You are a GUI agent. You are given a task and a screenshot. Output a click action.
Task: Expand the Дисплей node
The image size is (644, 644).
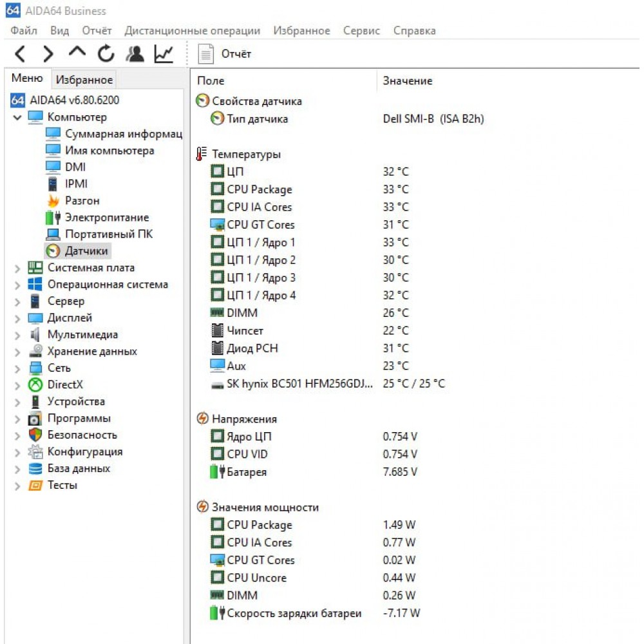click(x=17, y=319)
